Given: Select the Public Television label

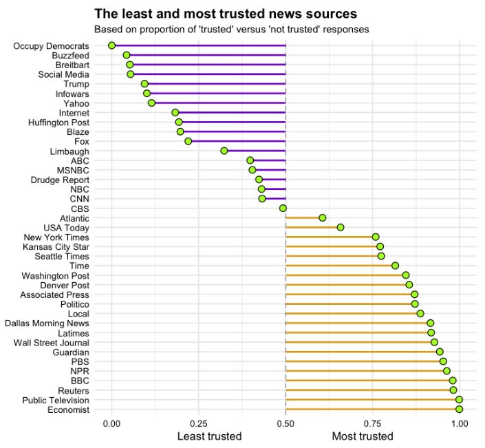Looking at the screenshot, I should tap(56, 400).
